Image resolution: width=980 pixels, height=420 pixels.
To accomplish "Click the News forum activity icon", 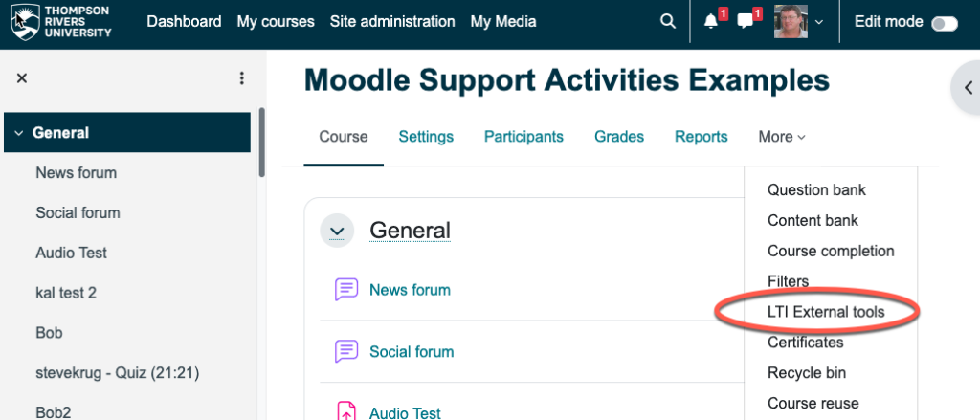I will click(346, 289).
